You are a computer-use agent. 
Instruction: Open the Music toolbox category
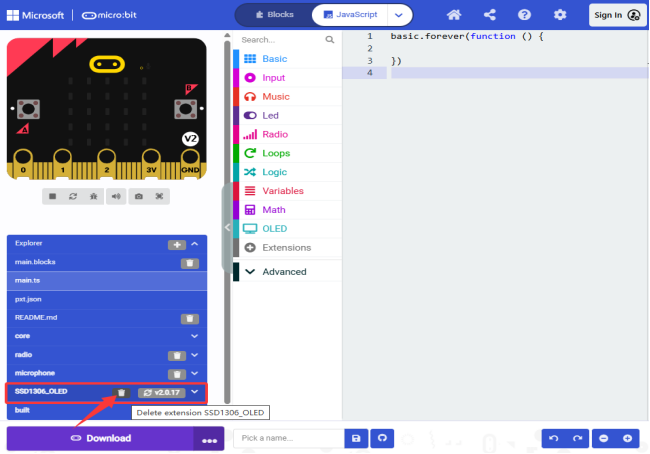point(288,97)
